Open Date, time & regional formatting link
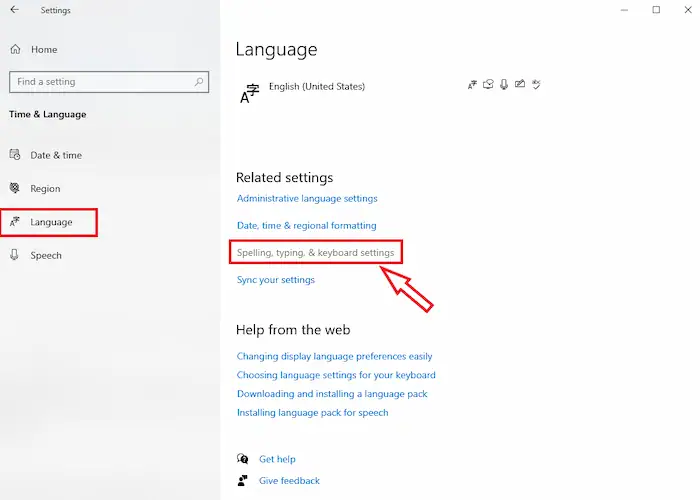 coord(306,226)
